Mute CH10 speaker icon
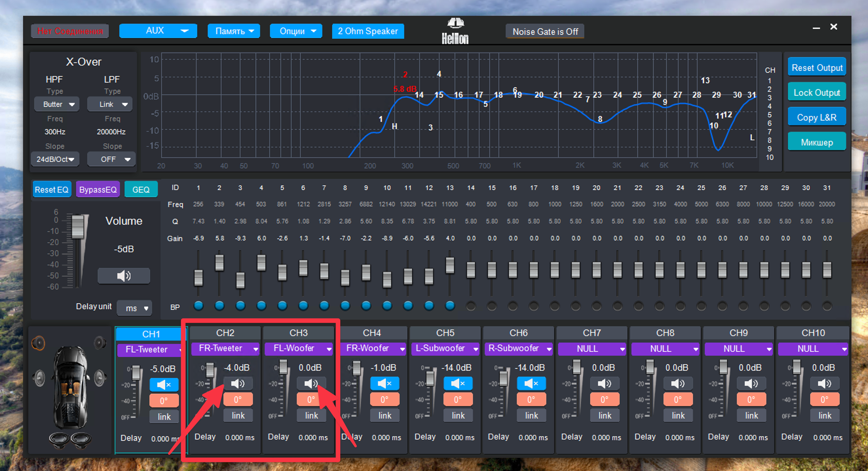Screen dimensions: 868x471 [824, 383]
